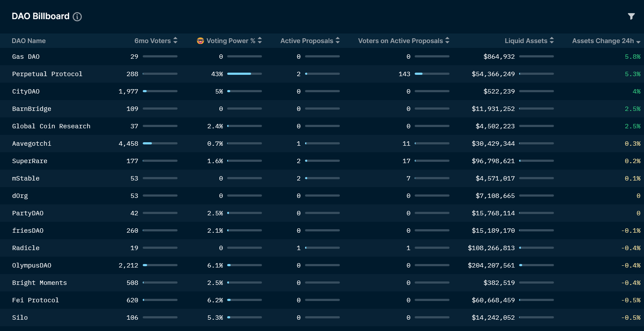Viewport: 644px width, 331px height.
Task: Click the Active Proposals header label
Action: pyautogui.click(x=307, y=41)
